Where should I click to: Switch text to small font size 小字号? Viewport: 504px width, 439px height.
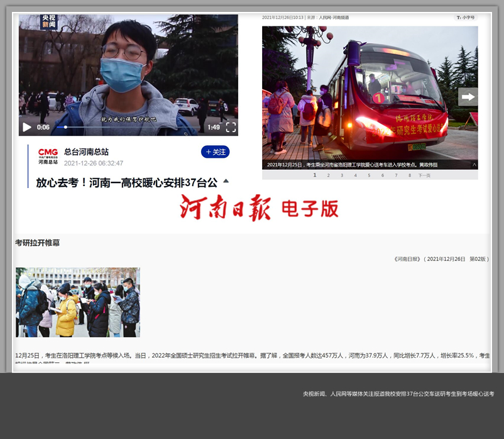[x=466, y=18]
